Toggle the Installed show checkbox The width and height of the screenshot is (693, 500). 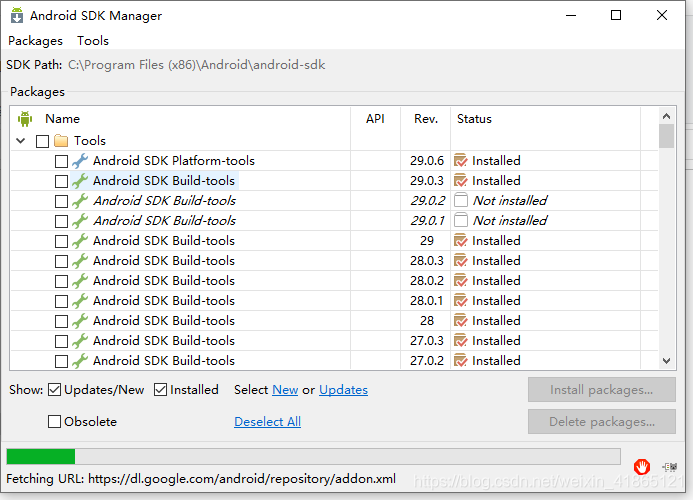tap(160, 390)
